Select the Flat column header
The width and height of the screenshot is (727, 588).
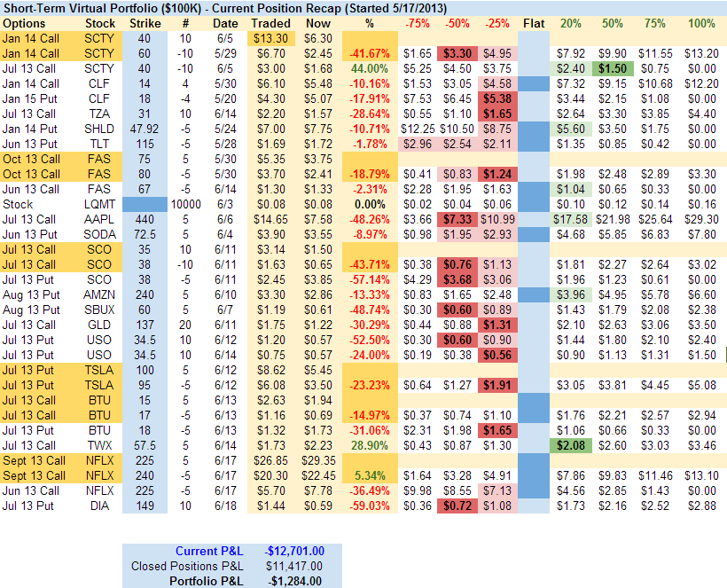[534, 22]
